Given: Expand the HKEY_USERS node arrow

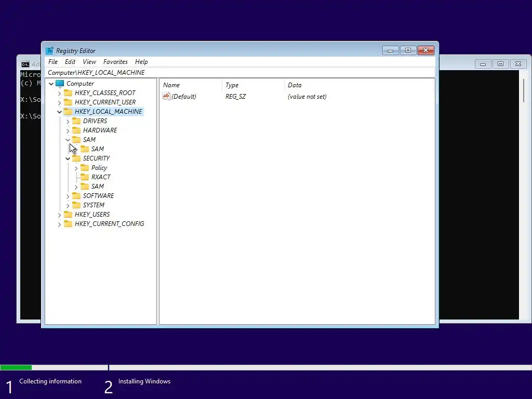Looking at the screenshot, I should [x=59, y=215].
